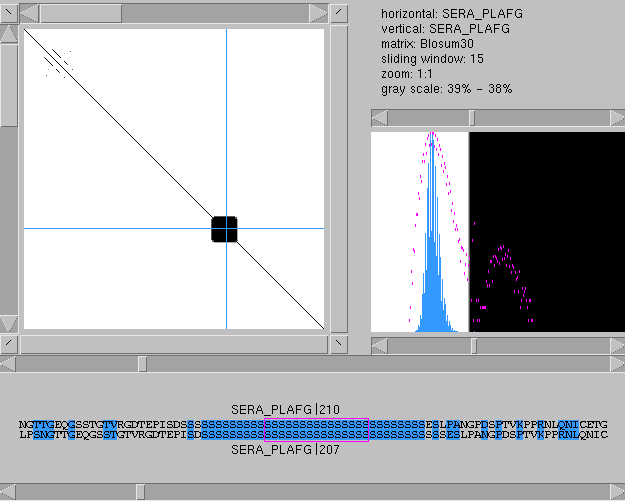Image resolution: width=625 pixels, height=501 pixels.
Task: Click the down arrow of the dot plot's left vertical scrollbar
Action: pyautogui.click(x=9, y=323)
